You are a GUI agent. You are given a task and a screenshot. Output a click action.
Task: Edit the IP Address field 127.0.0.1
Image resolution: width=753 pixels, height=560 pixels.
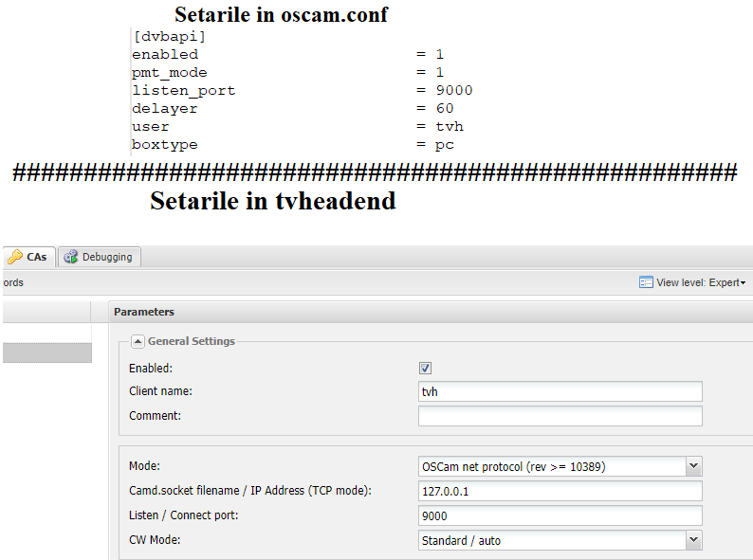coord(560,492)
